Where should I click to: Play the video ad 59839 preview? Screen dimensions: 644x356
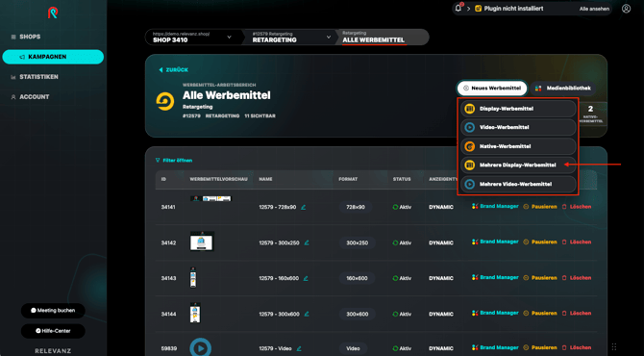coord(201,347)
